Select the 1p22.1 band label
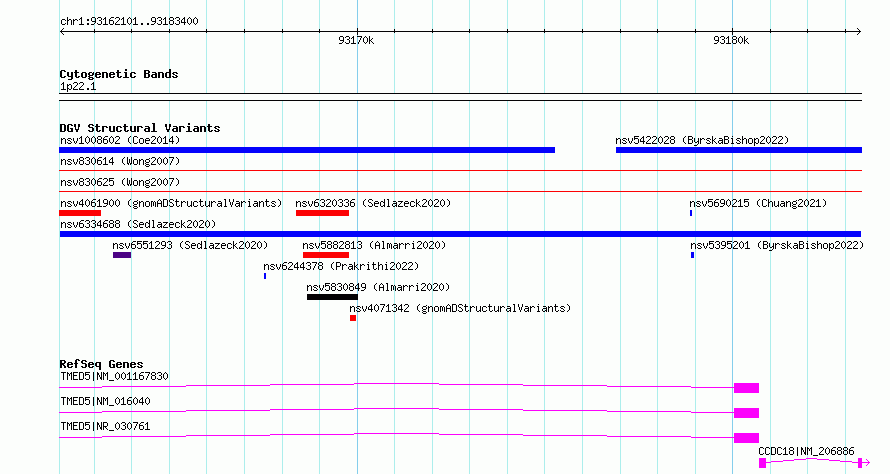 (x=78, y=87)
